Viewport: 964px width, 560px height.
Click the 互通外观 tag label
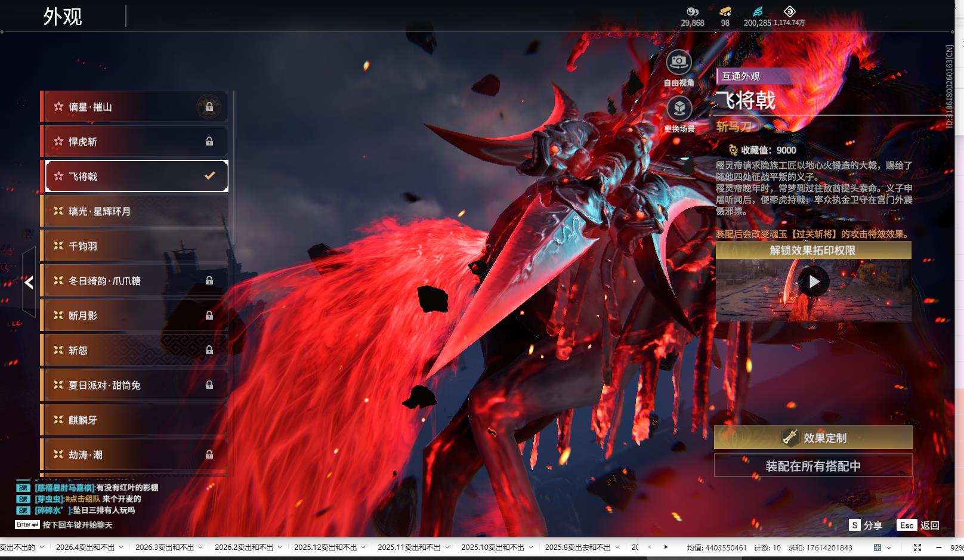pyautogui.click(x=741, y=76)
